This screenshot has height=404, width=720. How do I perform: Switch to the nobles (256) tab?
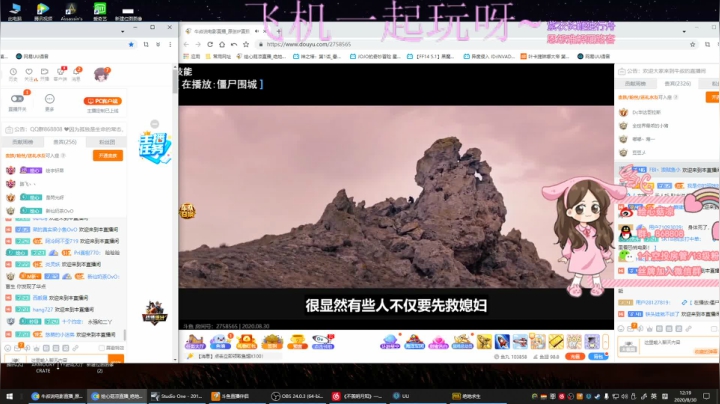coord(65,142)
